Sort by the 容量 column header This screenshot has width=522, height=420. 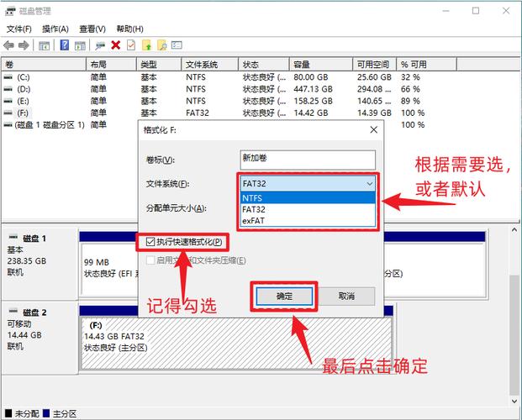[321, 64]
